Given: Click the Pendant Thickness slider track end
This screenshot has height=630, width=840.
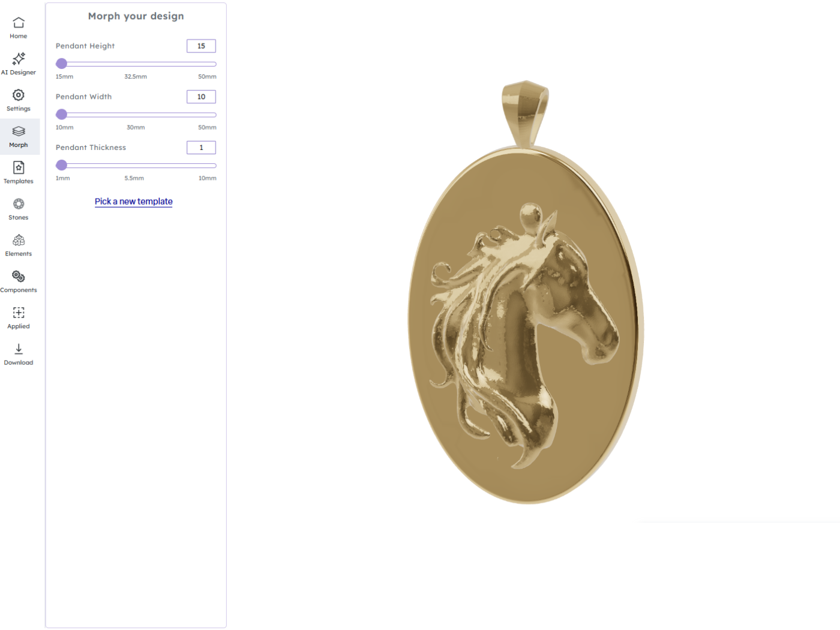Looking at the screenshot, I should pos(213,165).
